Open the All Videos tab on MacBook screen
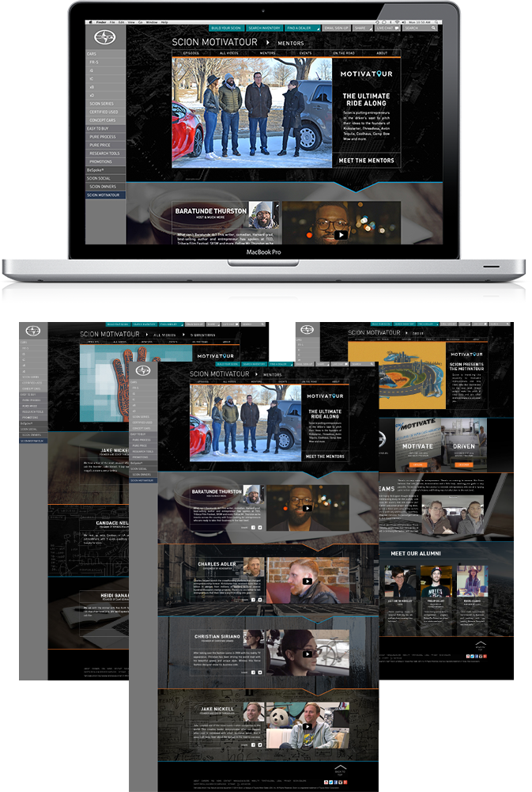This screenshot has width=532, height=792. coord(229,52)
